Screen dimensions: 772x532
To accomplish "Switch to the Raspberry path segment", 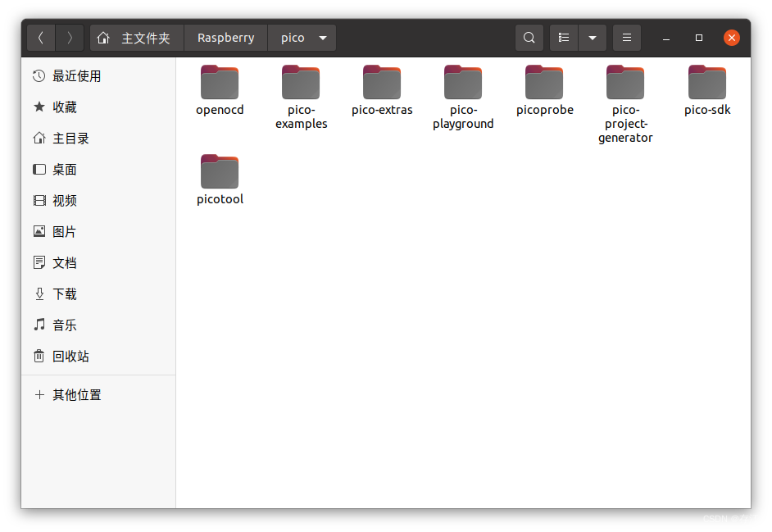I will pyautogui.click(x=225, y=37).
